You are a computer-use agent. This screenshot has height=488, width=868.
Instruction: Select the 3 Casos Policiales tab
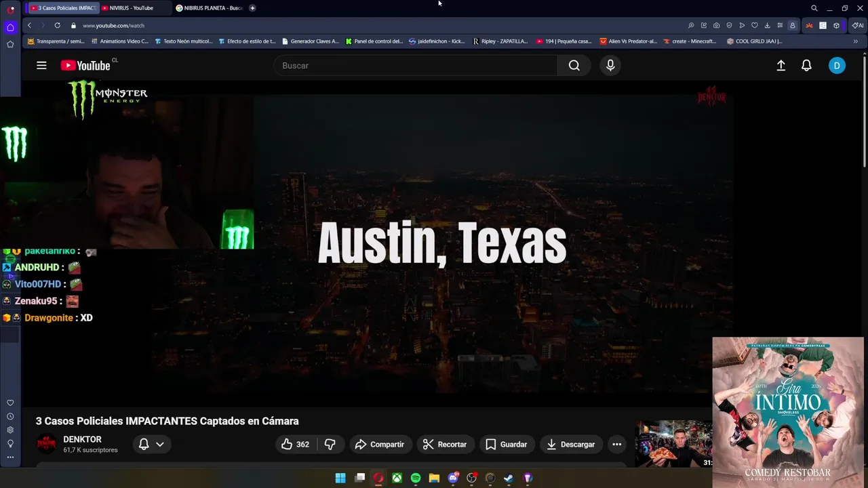62,8
